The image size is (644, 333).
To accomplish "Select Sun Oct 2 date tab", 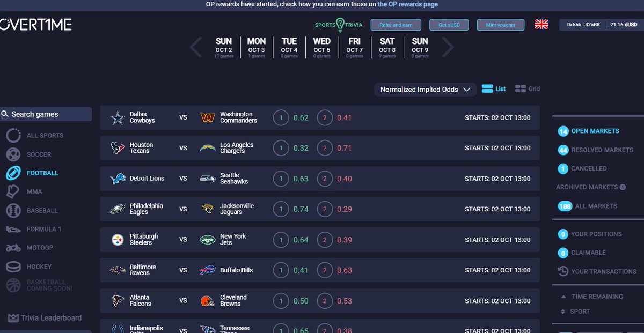I will point(224,47).
